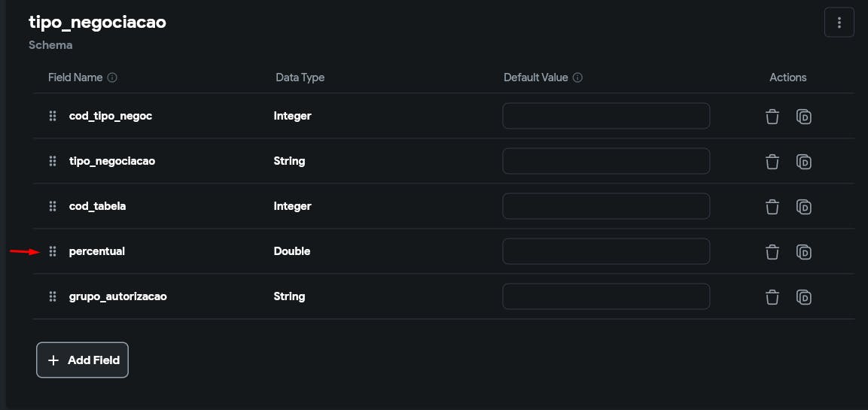Open the Integer data type of cod_tipo_negoc
The image size is (868, 410).
[292, 116]
